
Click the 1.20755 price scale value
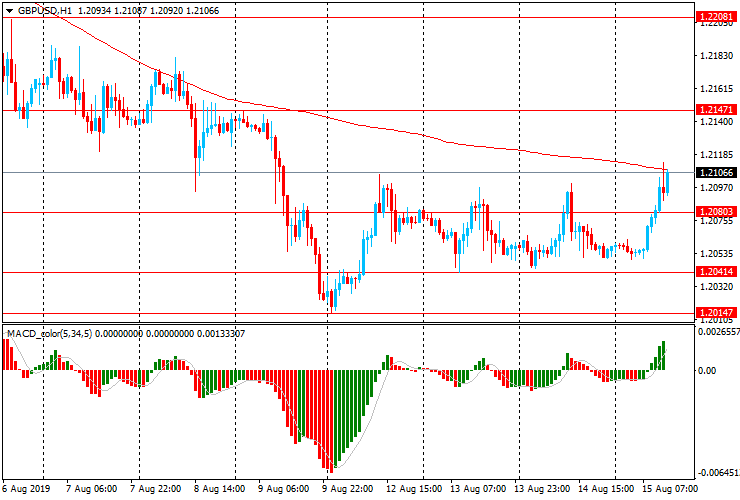pyautogui.click(x=716, y=221)
